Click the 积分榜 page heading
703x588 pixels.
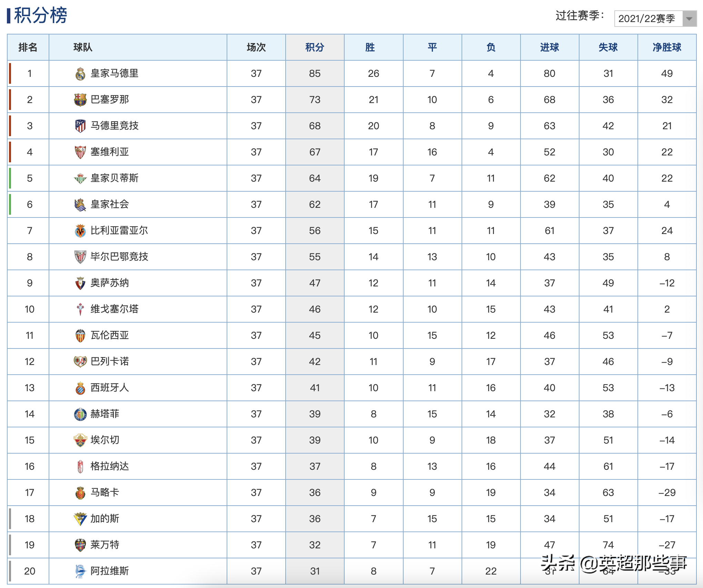coord(40,16)
